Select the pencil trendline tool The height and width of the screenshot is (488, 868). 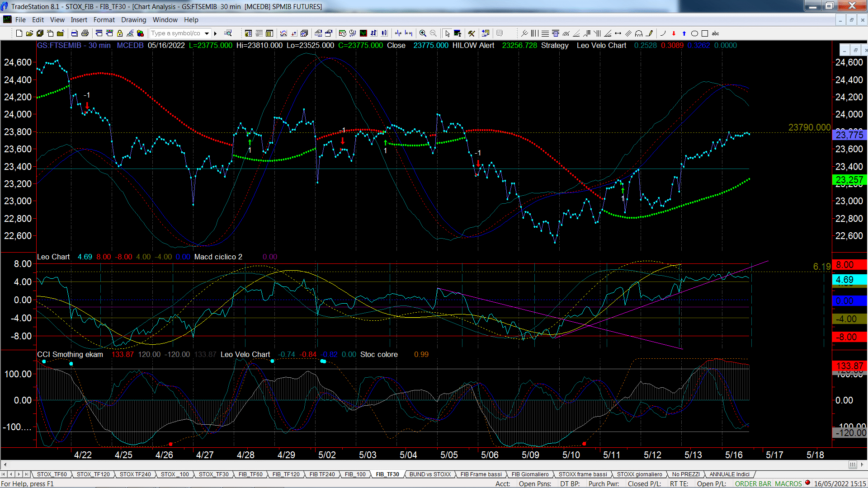[649, 33]
